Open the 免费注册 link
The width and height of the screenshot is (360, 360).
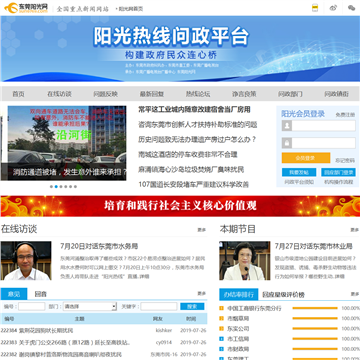[x=345, y=115]
